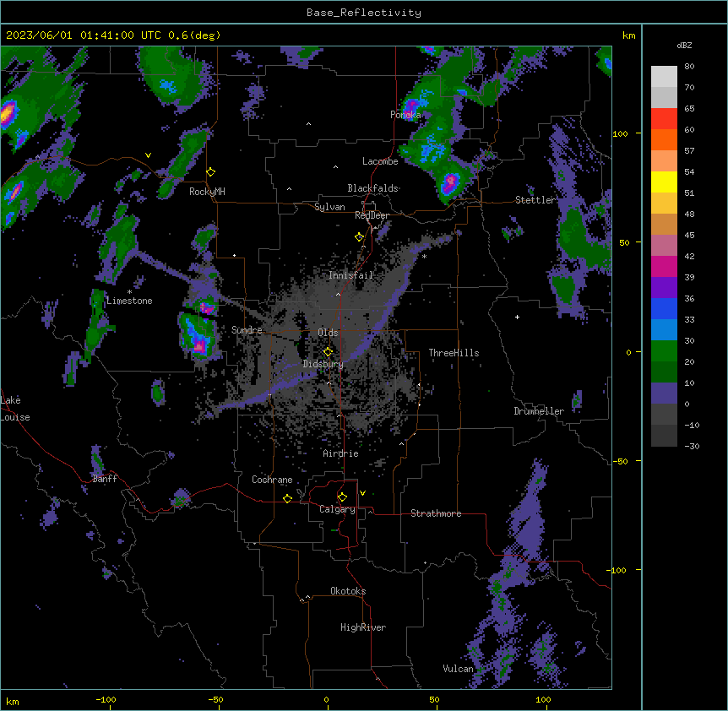Click the dBZ legend heading
Screen dimensions: 728x711
tap(684, 46)
